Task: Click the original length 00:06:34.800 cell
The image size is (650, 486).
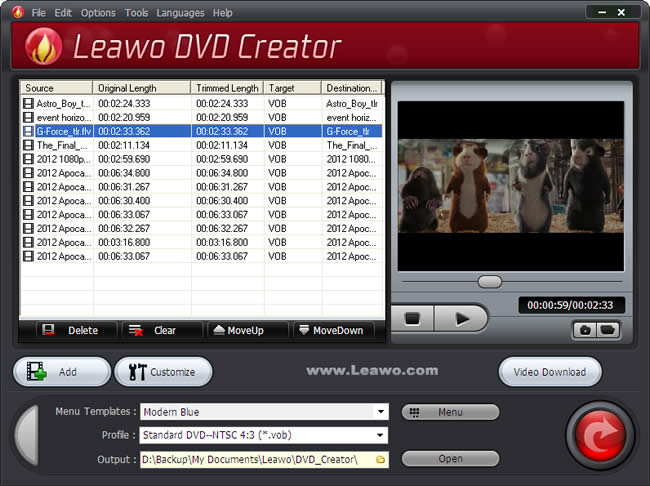Action: (x=124, y=173)
